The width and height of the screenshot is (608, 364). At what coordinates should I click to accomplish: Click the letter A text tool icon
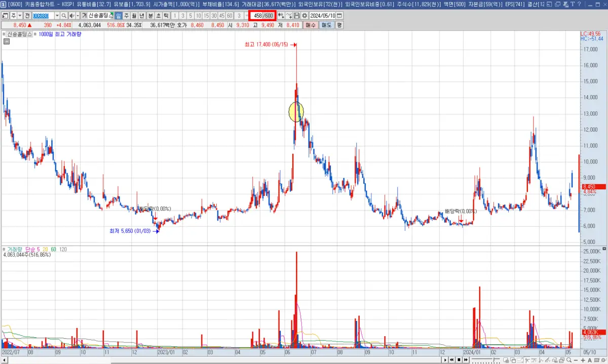pos(590,360)
